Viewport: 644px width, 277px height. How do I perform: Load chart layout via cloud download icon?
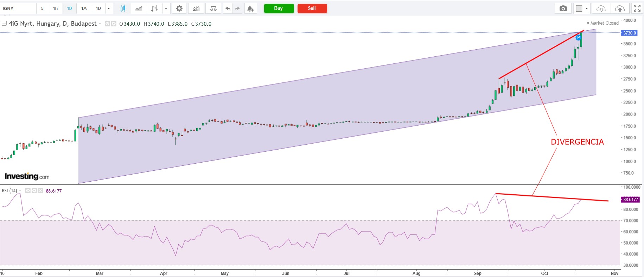tap(601, 8)
